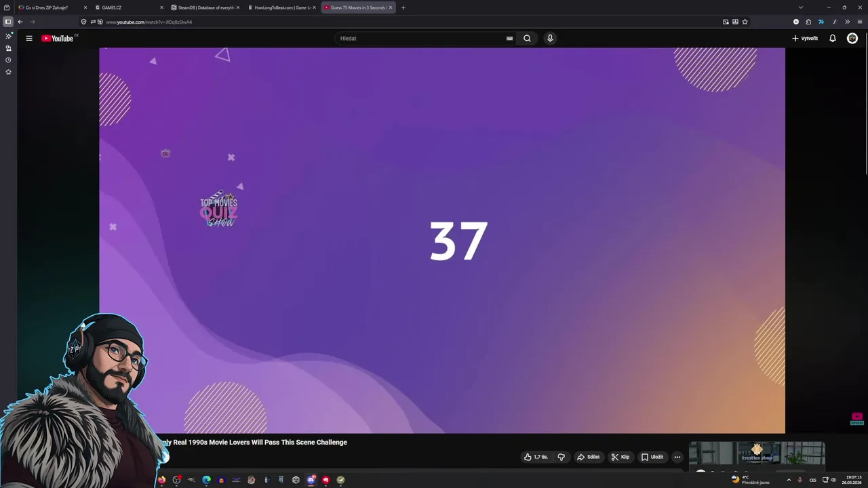
Task: Open AI chatbot sparkle in sidebar
Action: (x=8, y=36)
